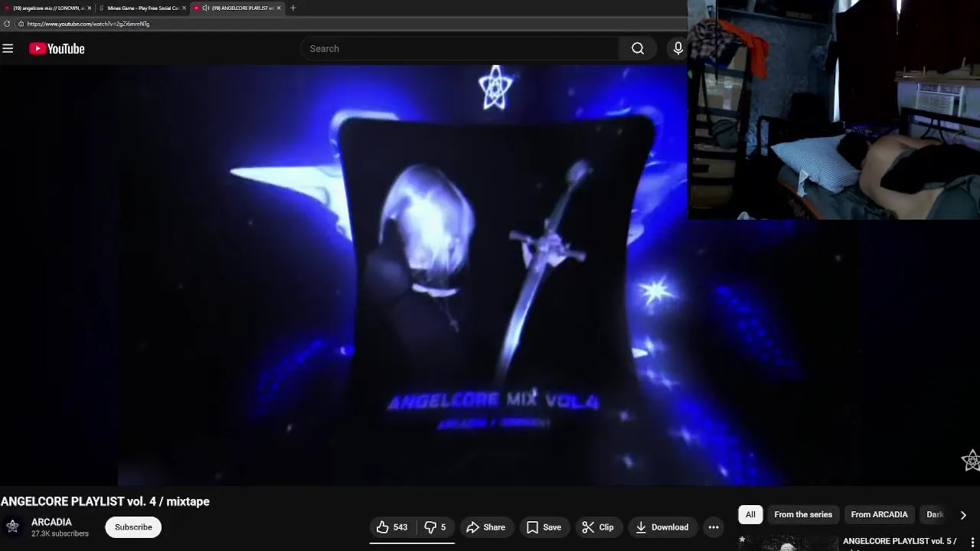Viewport: 980px width, 551px height.
Task: Subscribe to the ARCADIA channel
Action: [x=133, y=527]
